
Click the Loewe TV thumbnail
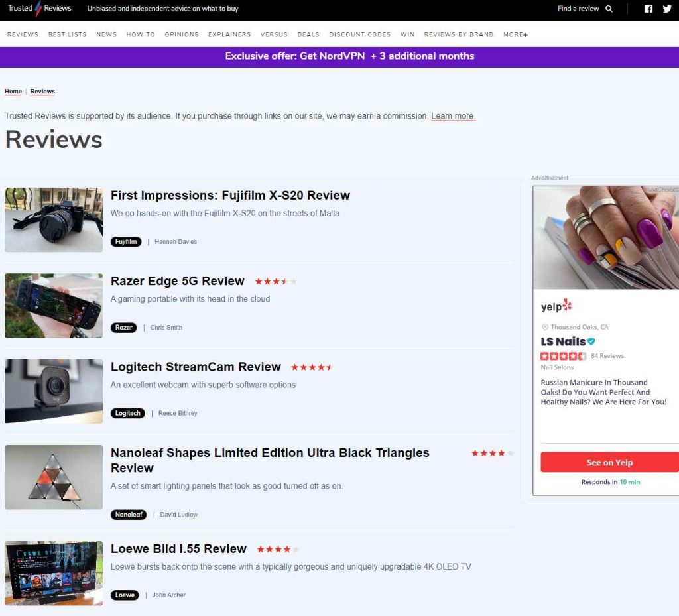tap(54, 573)
